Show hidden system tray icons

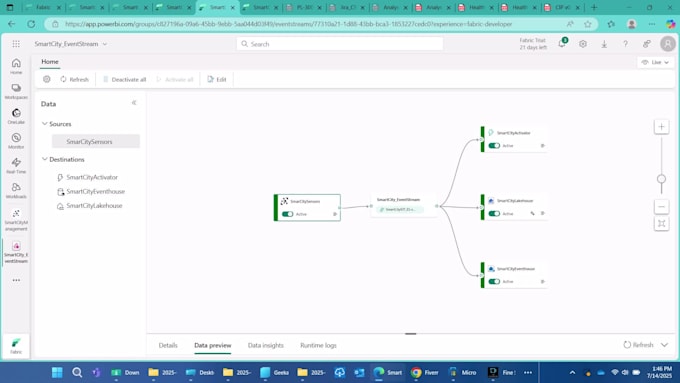point(572,372)
